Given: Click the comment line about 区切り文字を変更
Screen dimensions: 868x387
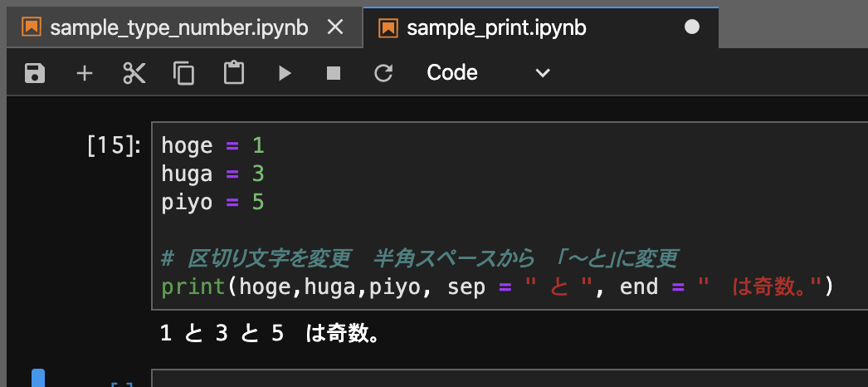Looking at the screenshot, I should pos(420,258).
